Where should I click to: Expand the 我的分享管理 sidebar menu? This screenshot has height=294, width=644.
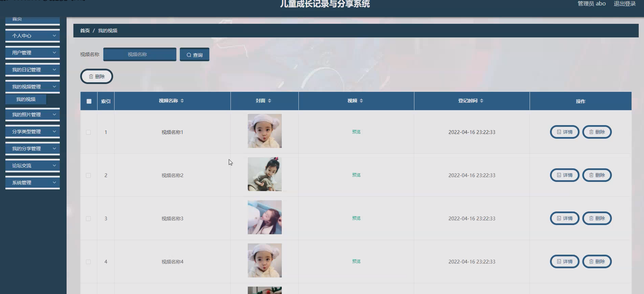[32, 149]
